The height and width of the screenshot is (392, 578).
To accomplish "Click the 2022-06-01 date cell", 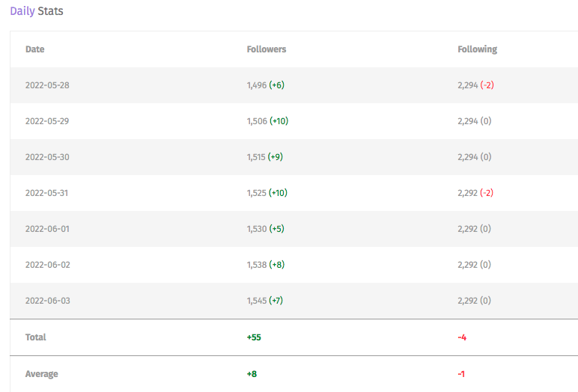I will pyautogui.click(x=47, y=229).
